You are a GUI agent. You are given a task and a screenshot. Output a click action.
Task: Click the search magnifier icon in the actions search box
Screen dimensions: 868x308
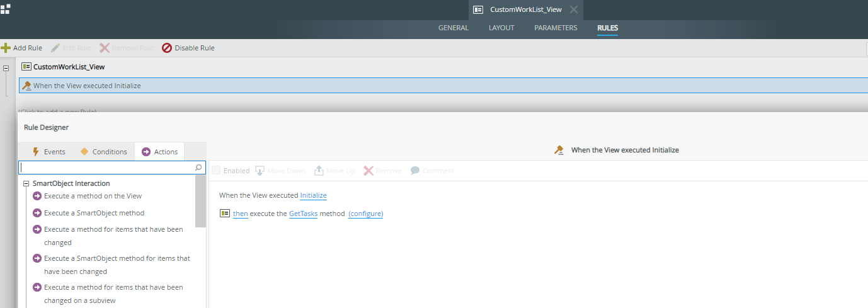(198, 168)
